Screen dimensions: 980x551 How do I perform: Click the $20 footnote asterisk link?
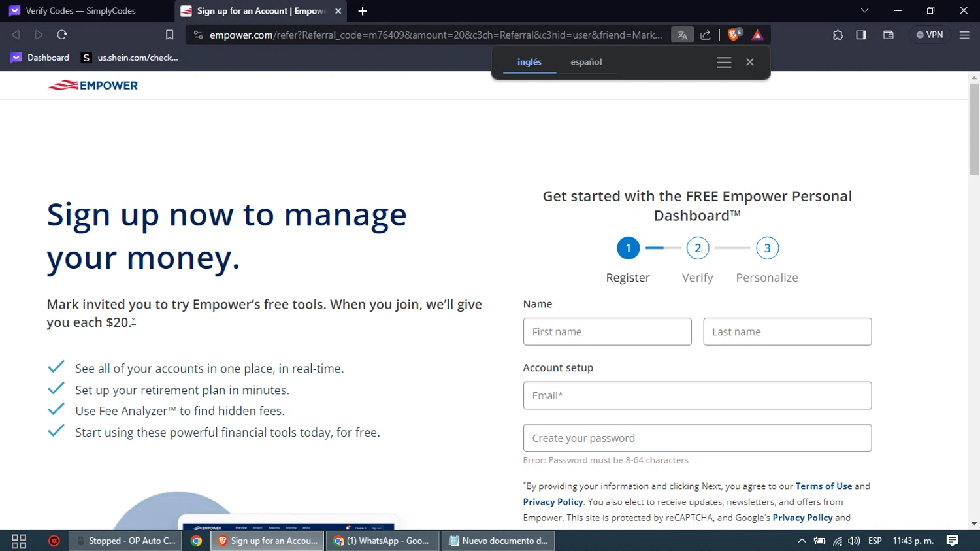click(134, 320)
